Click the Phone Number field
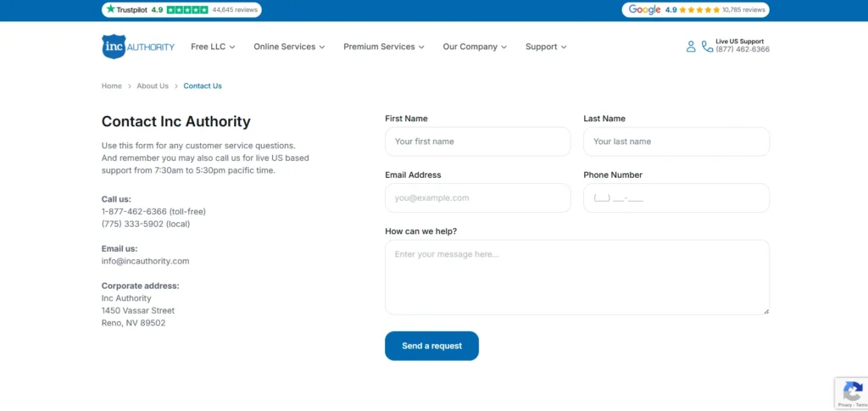The height and width of the screenshot is (411, 868). pyautogui.click(x=676, y=197)
